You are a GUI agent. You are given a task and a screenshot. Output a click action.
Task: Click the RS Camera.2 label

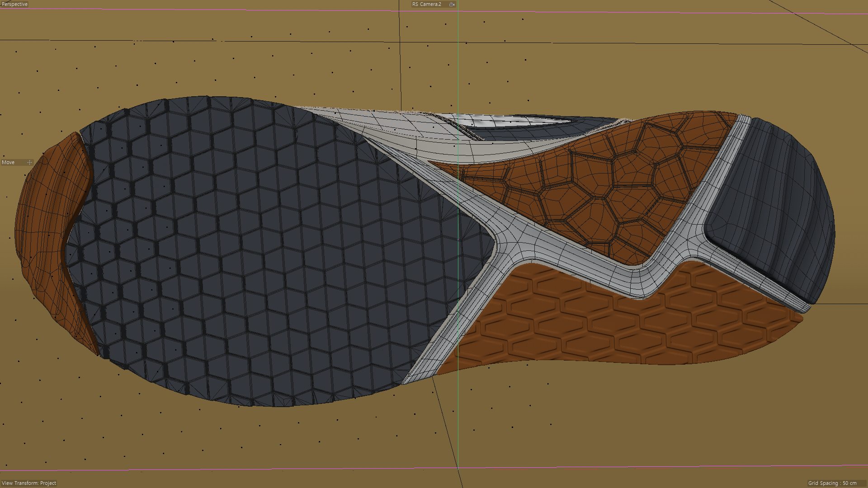click(x=426, y=4)
